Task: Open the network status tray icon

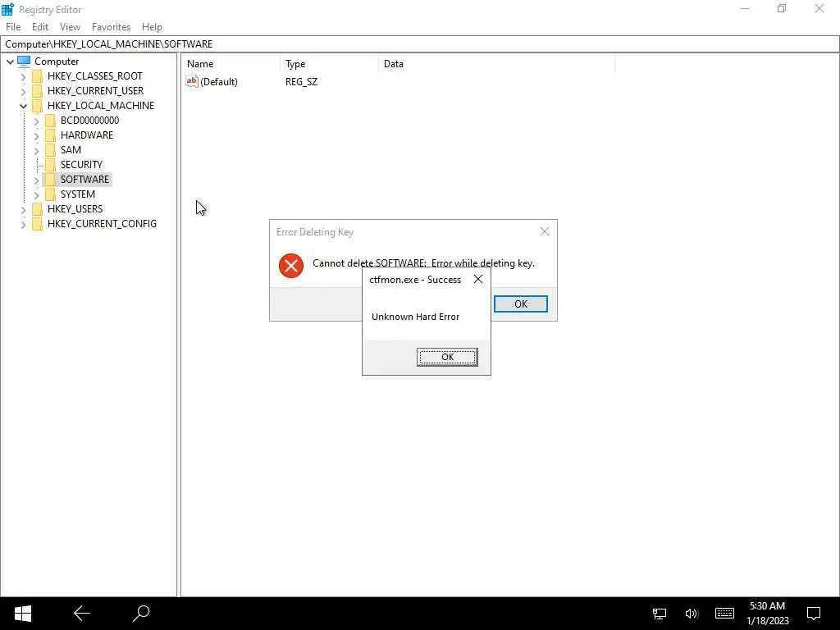Action: (660, 614)
